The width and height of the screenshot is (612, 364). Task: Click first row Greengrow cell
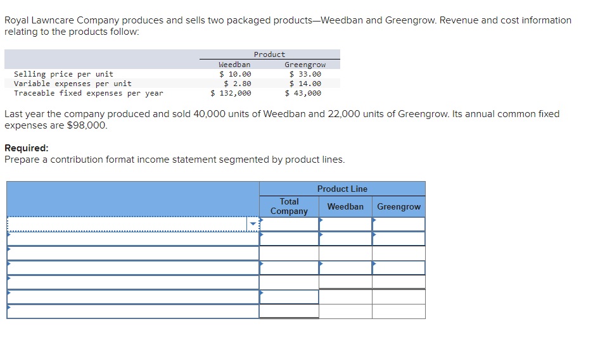click(398, 224)
